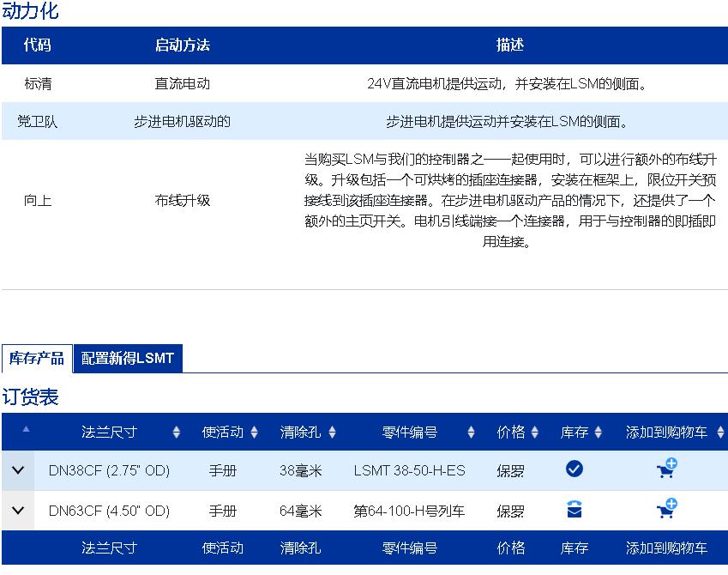This screenshot has height=575, width=728.
Task: Open the 配置新得LSMT tab
Action: click(128, 359)
